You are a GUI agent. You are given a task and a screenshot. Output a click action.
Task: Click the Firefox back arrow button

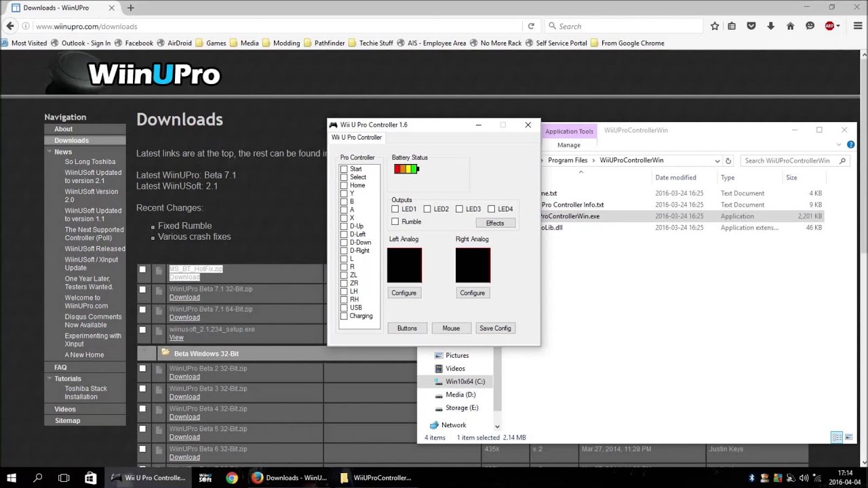pyautogui.click(x=10, y=26)
